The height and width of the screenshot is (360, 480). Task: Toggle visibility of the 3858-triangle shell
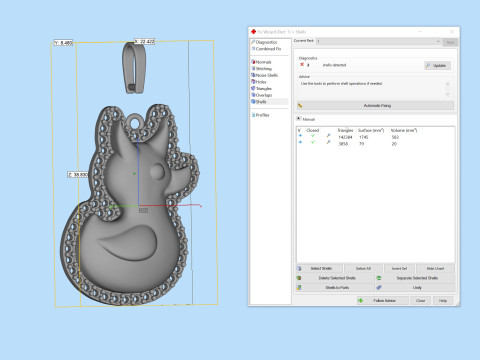pyautogui.click(x=300, y=142)
